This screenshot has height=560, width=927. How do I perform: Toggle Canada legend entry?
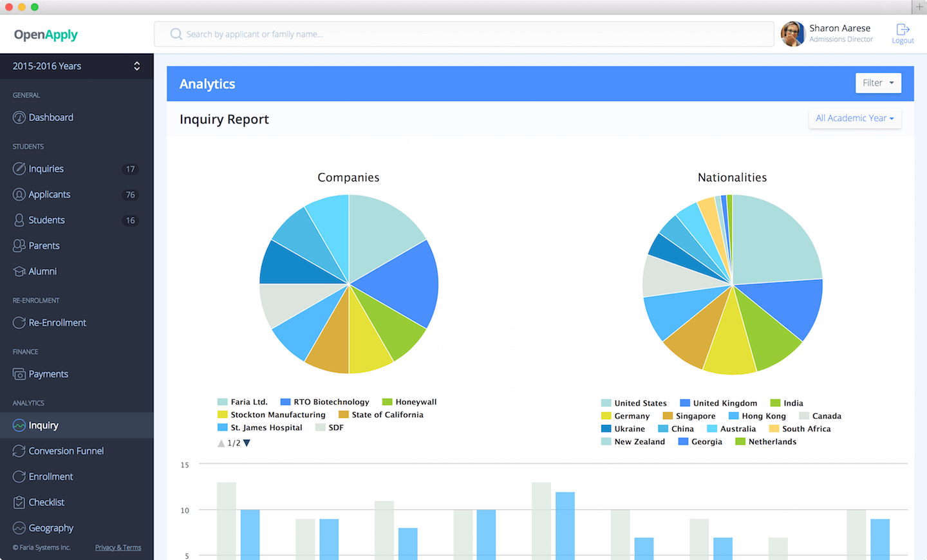point(820,416)
